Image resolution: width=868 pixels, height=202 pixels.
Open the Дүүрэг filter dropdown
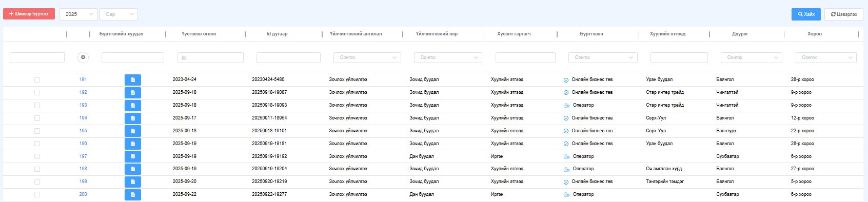(752, 57)
